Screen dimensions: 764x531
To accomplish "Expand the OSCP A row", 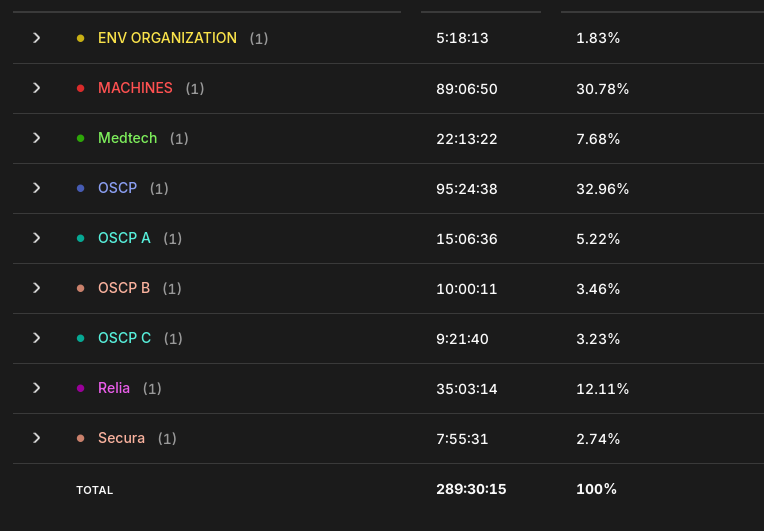I will [x=37, y=238].
